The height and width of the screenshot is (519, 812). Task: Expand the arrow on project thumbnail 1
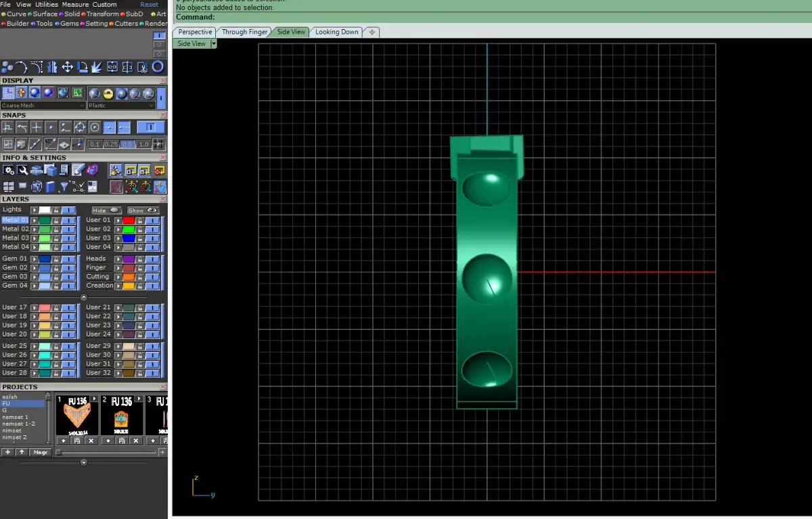point(94,399)
